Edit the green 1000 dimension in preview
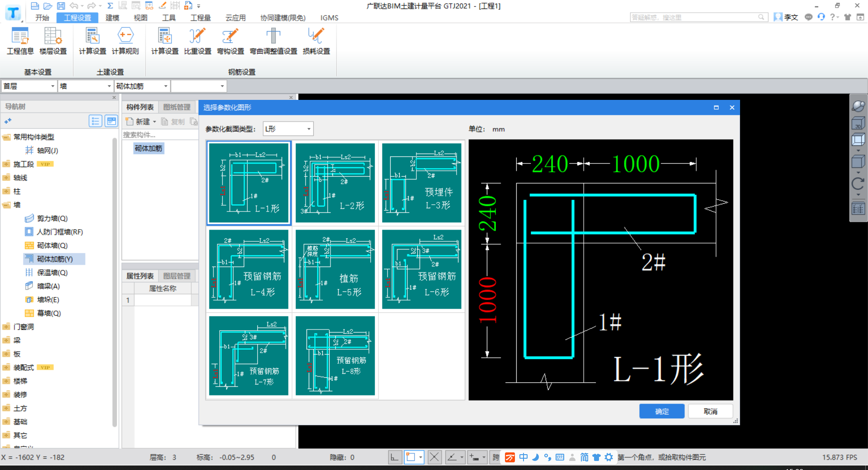 click(x=635, y=164)
